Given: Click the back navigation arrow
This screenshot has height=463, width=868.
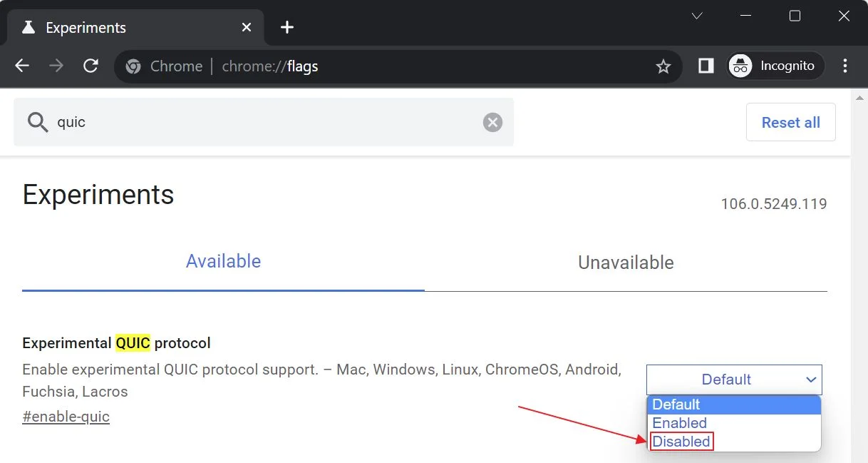Looking at the screenshot, I should 22,66.
